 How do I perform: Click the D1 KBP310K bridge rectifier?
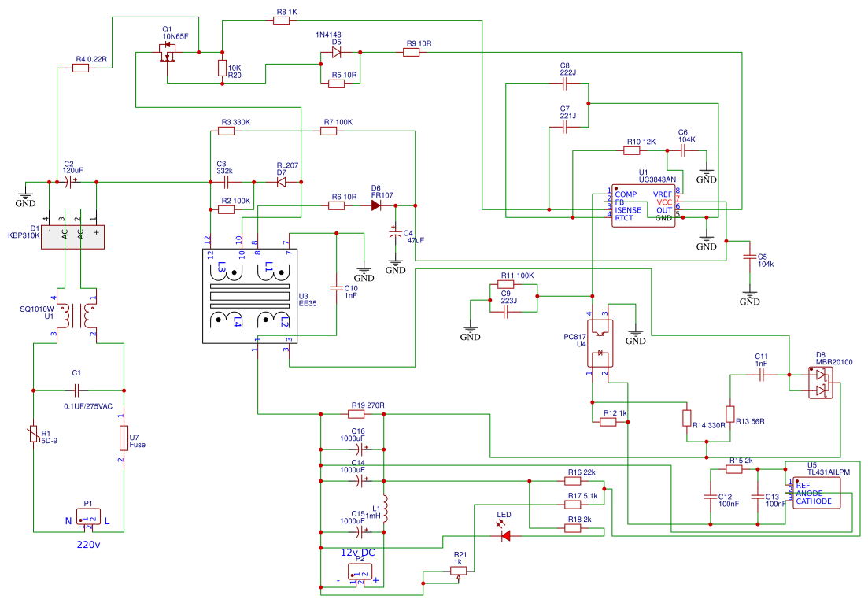coord(72,237)
